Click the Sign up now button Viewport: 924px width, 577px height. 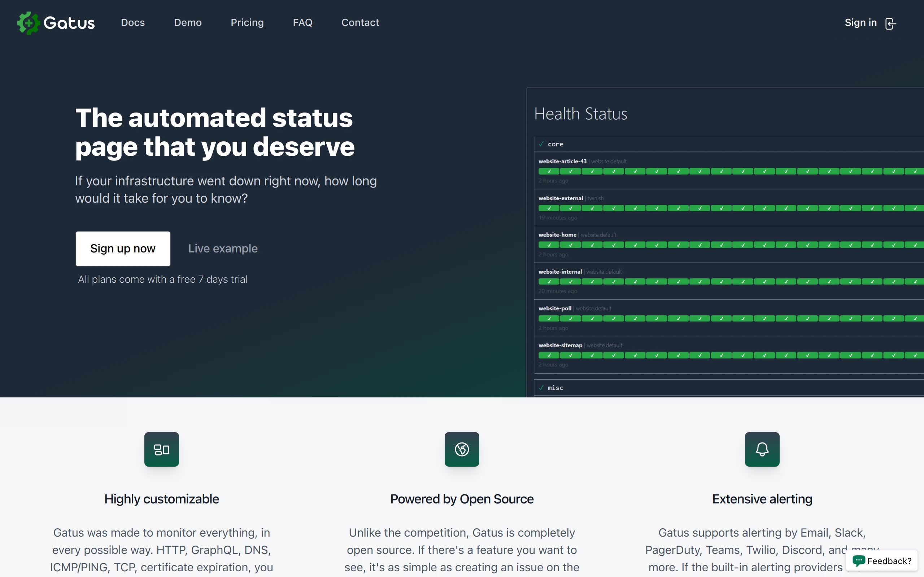click(x=123, y=248)
